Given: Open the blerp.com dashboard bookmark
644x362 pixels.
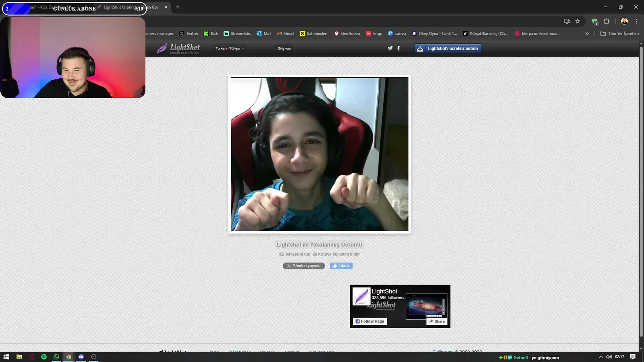Looking at the screenshot, I should tap(537, 34).
